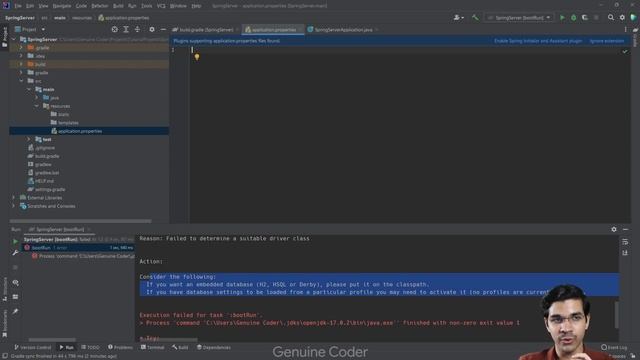Open the Dependencies tool window
The height and width of the screenshot is (360, 640).
click(x=213, y=347)
